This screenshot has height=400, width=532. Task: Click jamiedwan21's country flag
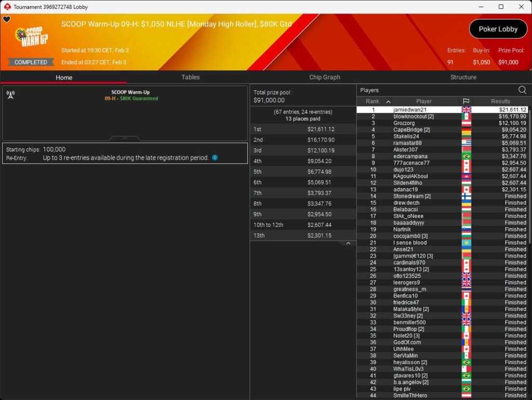(x=466, y=110)
